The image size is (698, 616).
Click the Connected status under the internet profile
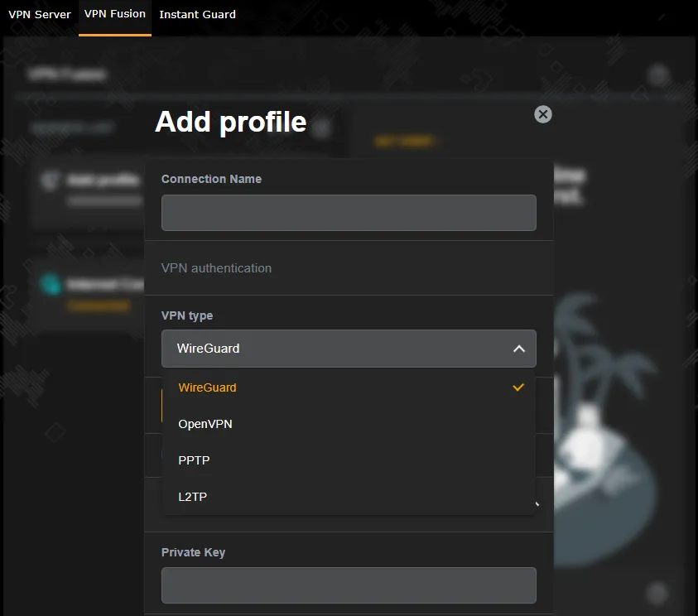click(99, 305)
